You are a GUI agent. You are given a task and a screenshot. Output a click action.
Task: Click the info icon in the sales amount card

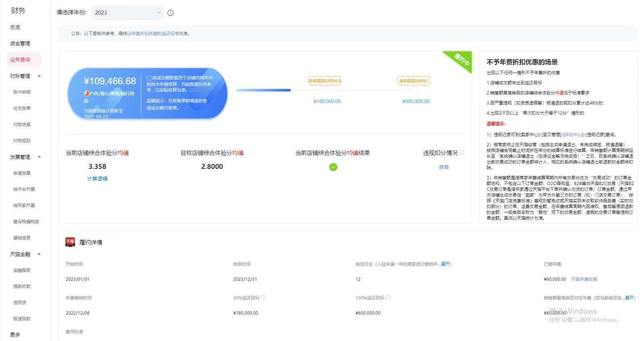click(x=149, y=78)
